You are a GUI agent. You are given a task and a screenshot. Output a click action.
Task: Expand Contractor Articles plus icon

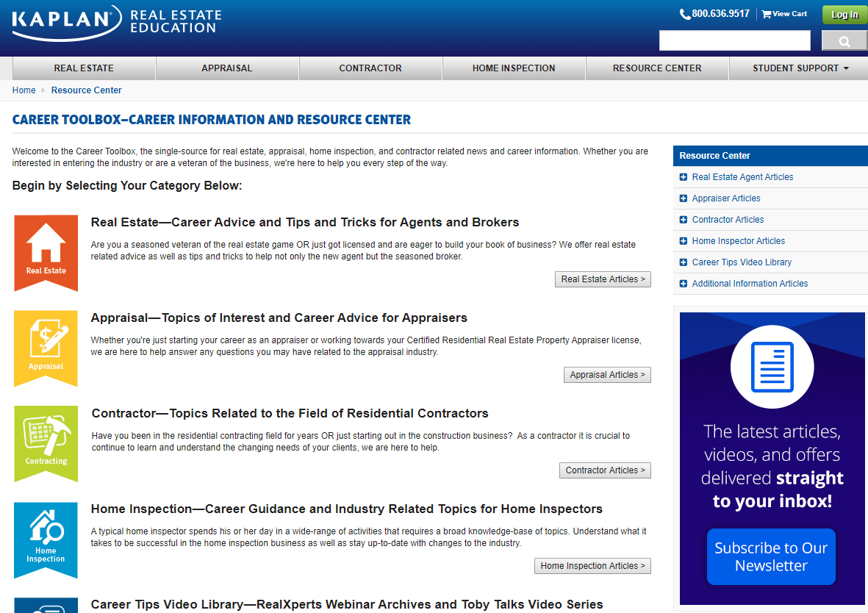(683, 220)
